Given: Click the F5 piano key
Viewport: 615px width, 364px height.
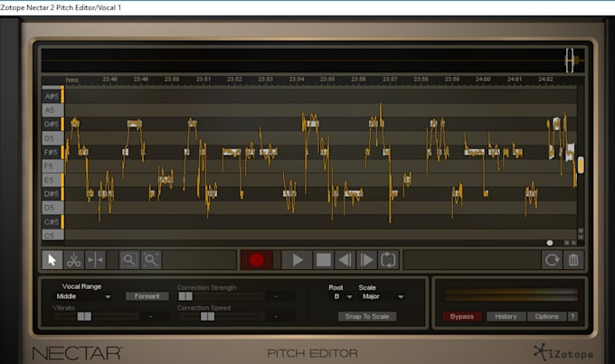Looking at the screenshot, I should point(52,166).
